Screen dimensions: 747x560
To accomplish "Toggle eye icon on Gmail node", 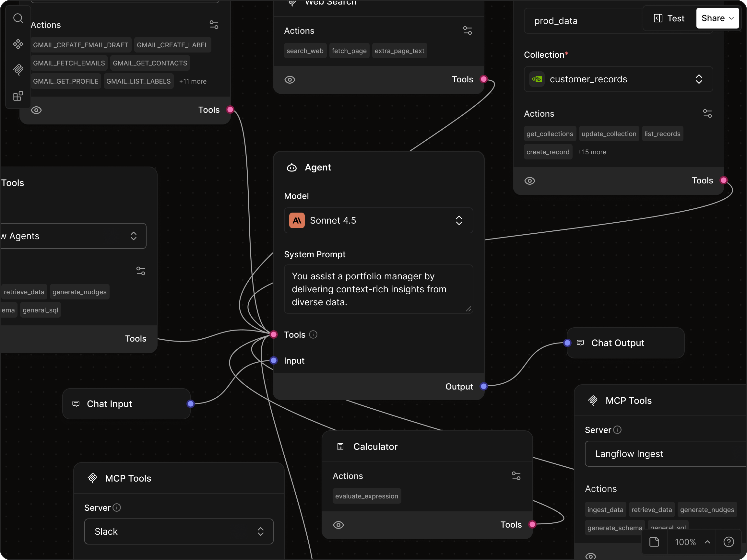I will [36, 110].
